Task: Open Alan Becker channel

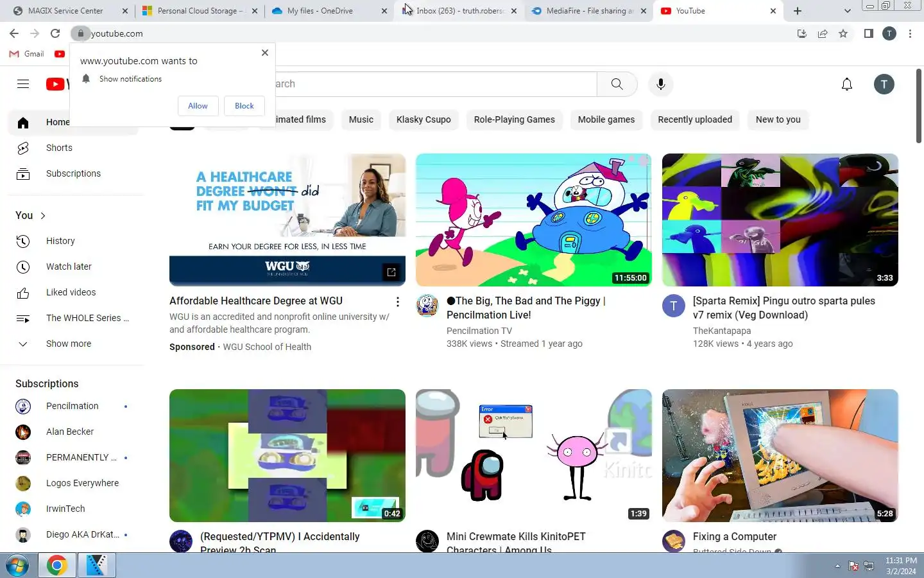Action: pos(73,432)
